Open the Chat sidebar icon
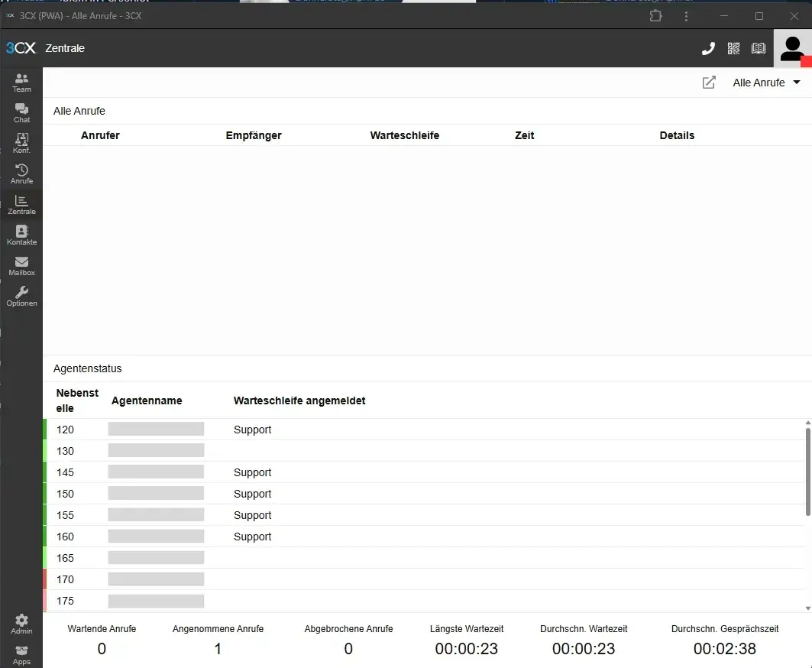 (x=21, y=113)
